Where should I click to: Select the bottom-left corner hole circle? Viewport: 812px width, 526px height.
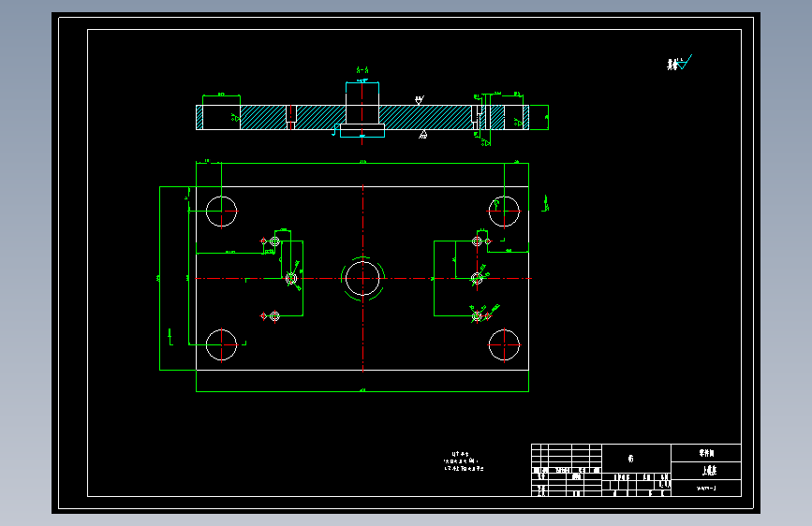click(x=222, y=344)
